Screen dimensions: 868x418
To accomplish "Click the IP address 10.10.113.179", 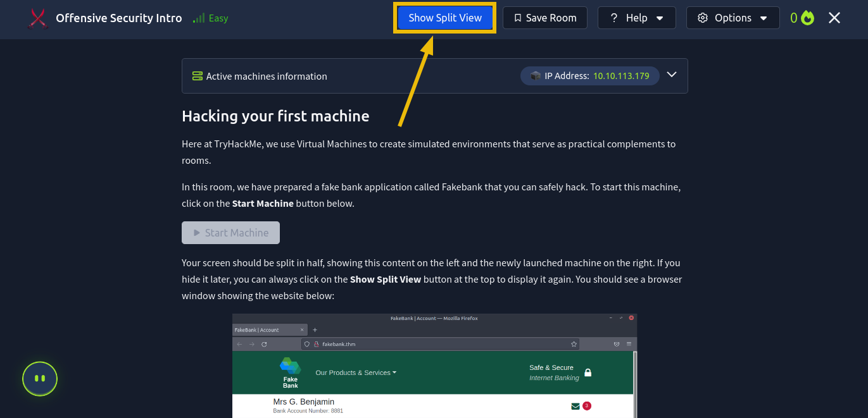I will [x=621, y=76].
